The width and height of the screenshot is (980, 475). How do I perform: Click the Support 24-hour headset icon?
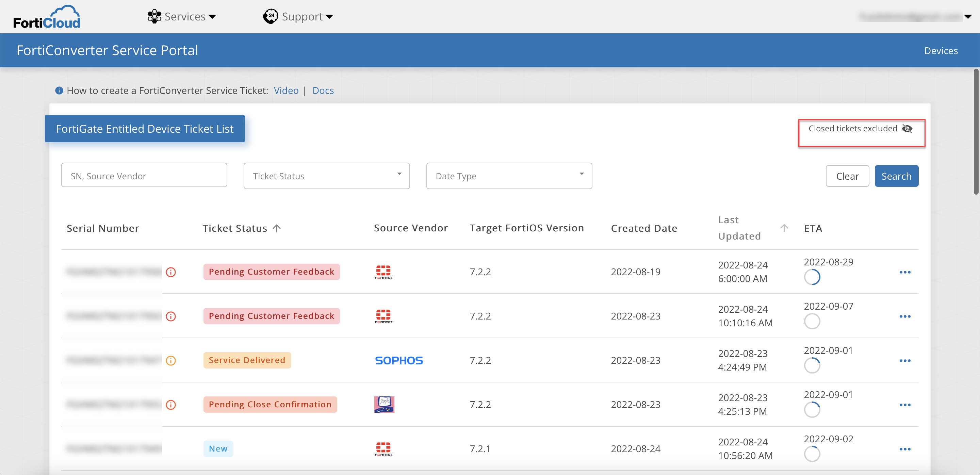(271, 16)
